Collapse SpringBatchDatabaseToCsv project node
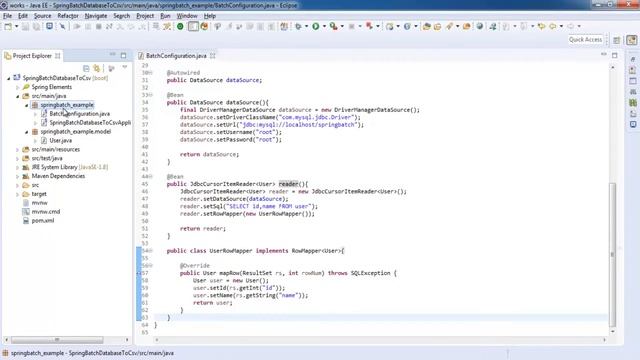This screenshot has width=640, height=360. (x=9, y=78)
